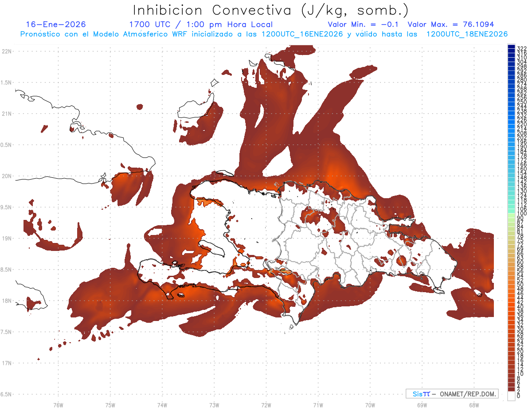Click the white 0 value legend swatch
Viewport: 532px width, 411px height.
tap(511, 396)
